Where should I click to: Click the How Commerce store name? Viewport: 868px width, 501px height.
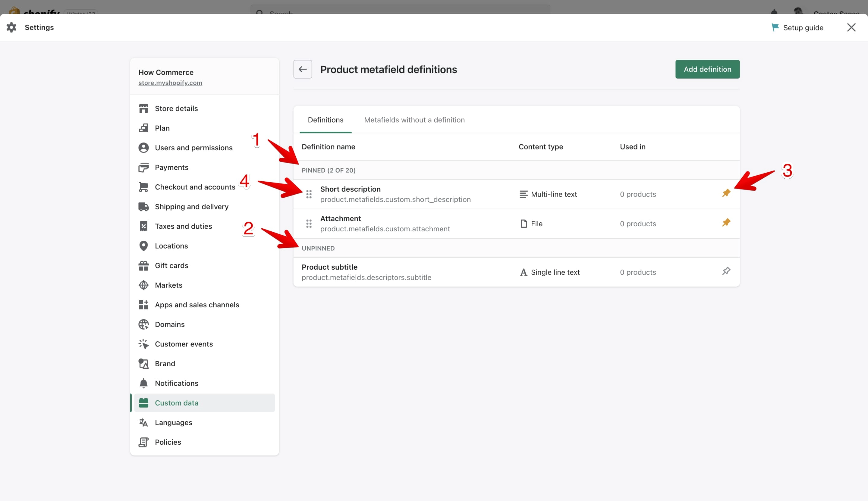click(166, 72)
